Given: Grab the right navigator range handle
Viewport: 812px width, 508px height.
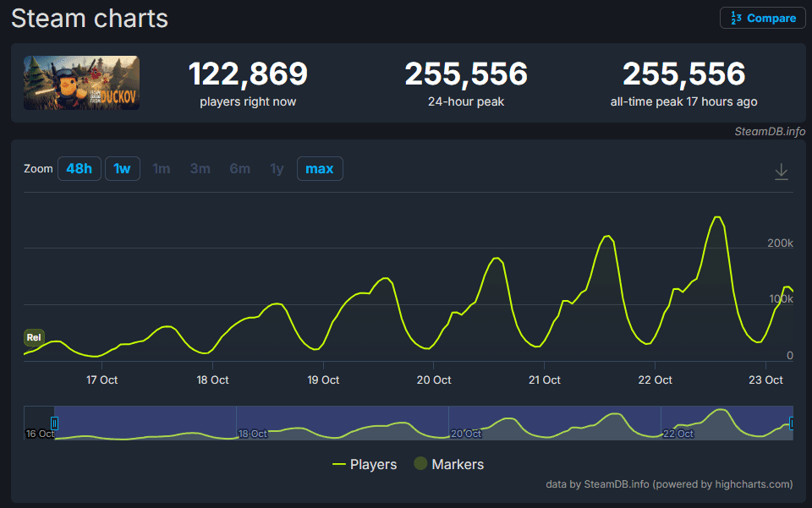Looking at the screenshot, I should point(792,423).
